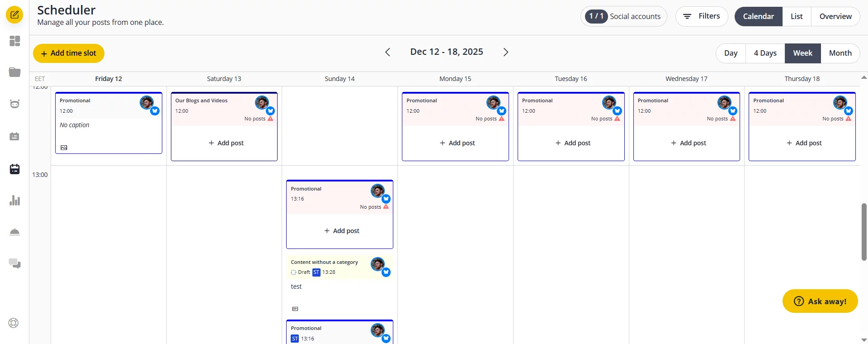Image resolution: width=868 pixels, height=344 pixels.
Task: Click account avatar on Friday 12 slot
Action: [x=146, y=103]
